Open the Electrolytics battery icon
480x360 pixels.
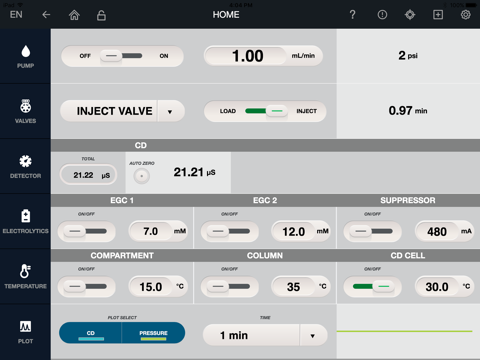click(25, 216)
